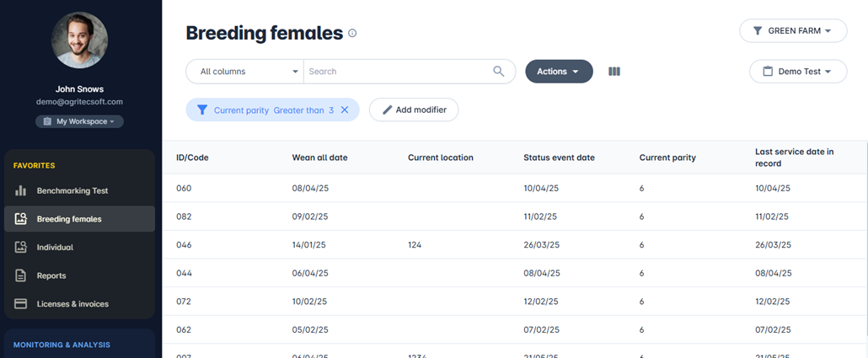This screenshot has width=868, height=358.
Task: Select Breeding females in the sidebar
Action: pos(69,219)
